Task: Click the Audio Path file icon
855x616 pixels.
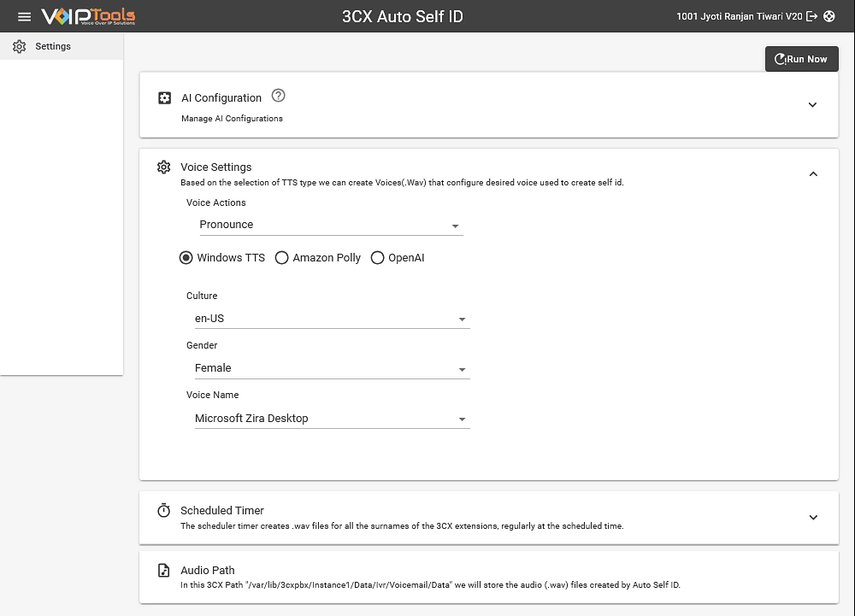Action: click(x=163, y=570)
